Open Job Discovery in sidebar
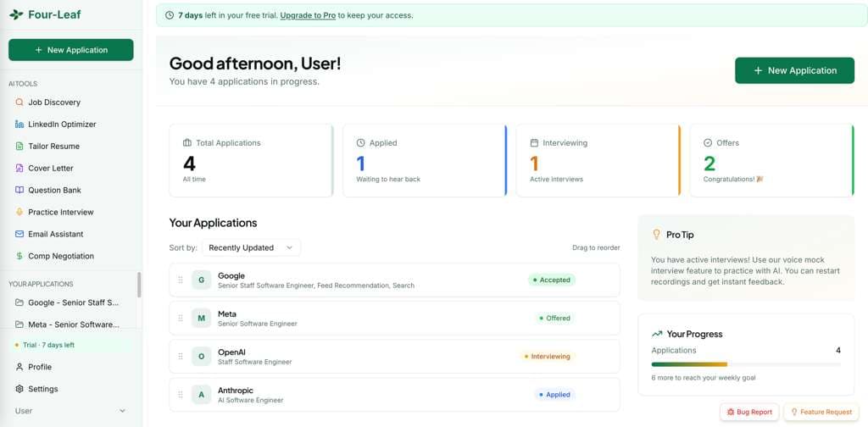 71,103
